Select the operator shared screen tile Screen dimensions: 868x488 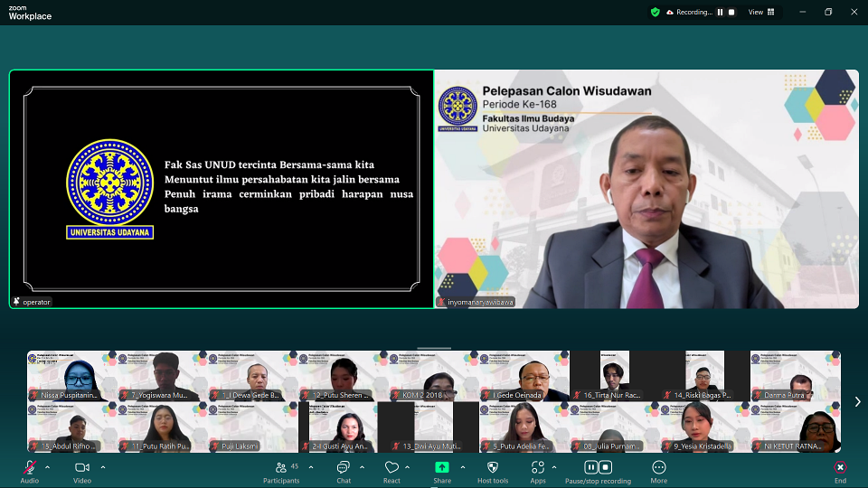tap(222, 189)
